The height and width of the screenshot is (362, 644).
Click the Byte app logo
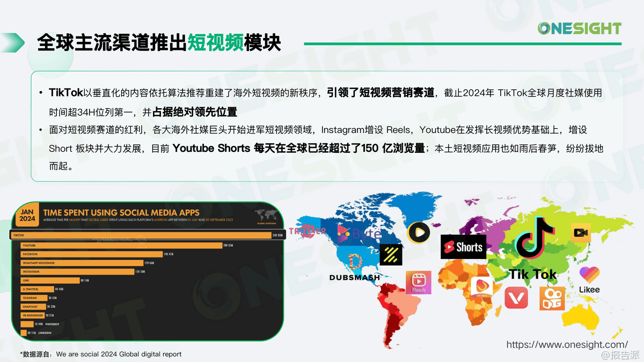pos(358,233)
